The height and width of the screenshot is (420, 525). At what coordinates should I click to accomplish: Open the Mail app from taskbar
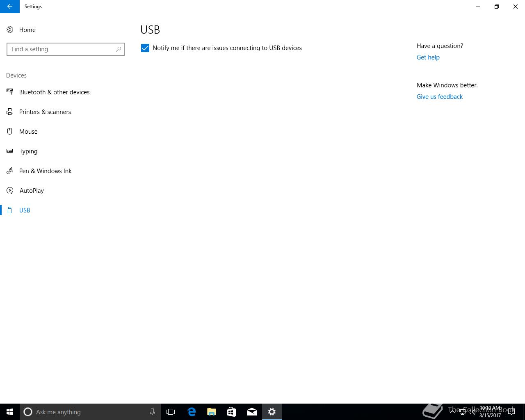tap(252, 412)
